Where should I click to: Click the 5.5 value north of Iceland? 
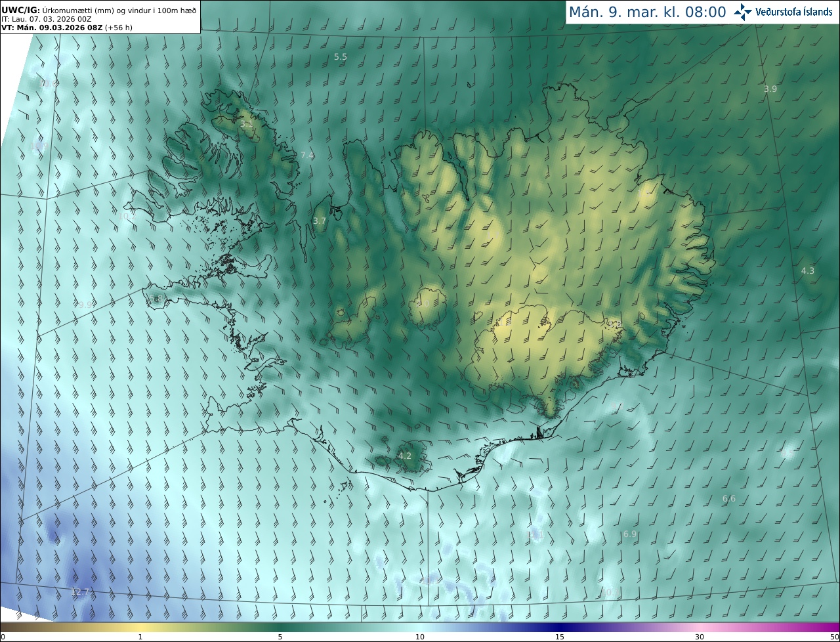click(341, 57)
